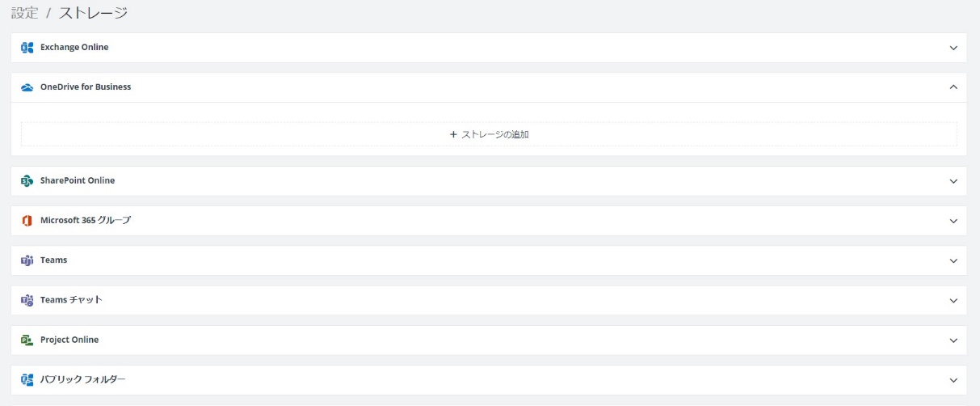Click the SharePoint Online icon
The height and width of the screenshot is (406, 980).
pyautogui.click(x=27, y=181)
